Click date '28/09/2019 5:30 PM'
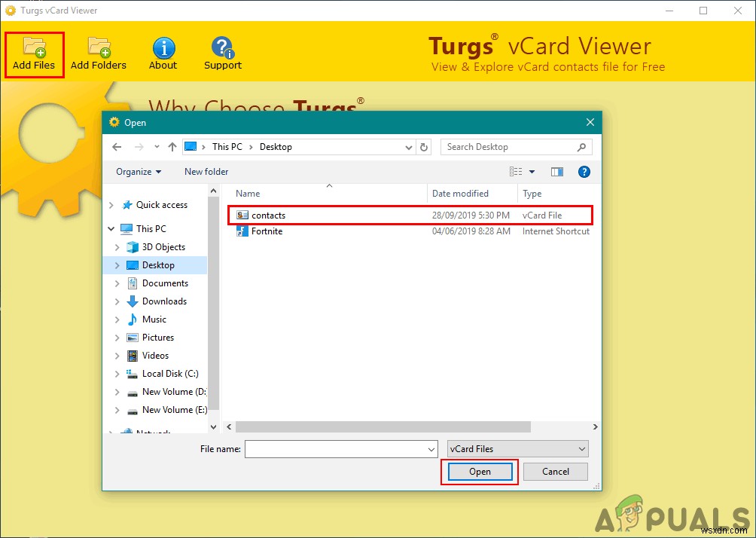Image resolution: width=756 pixels, height=538 pixels. [x=471, y=216]
